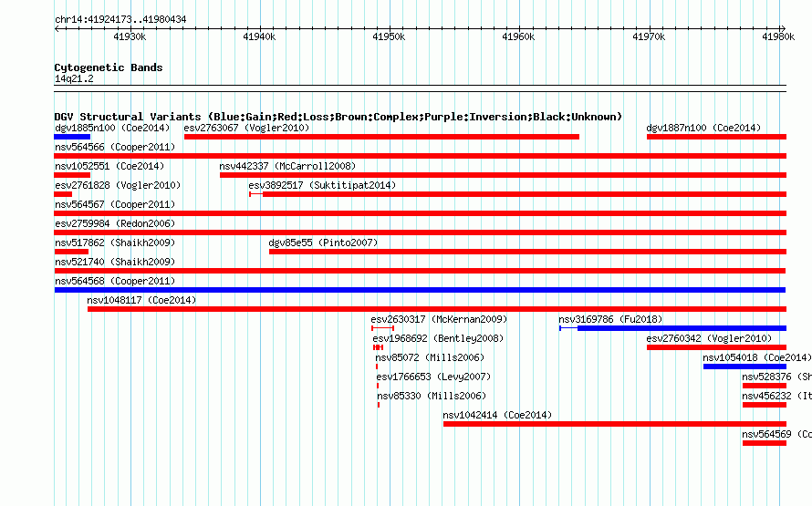Click the Cytogenetic Bands track title
This screenshot has height=506, width=812.
109,67
